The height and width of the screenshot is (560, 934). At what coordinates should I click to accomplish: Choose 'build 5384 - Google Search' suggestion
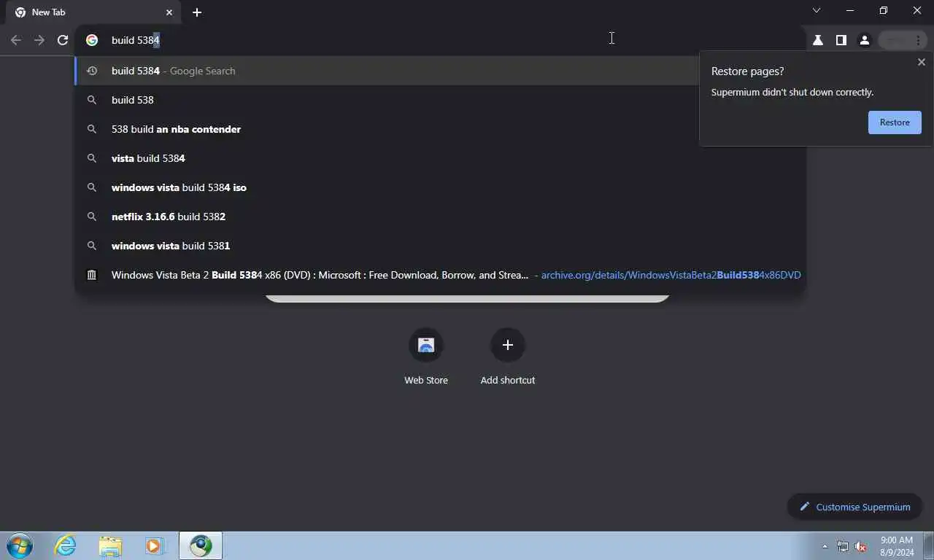pyautogui.click(x=440, y=71)
